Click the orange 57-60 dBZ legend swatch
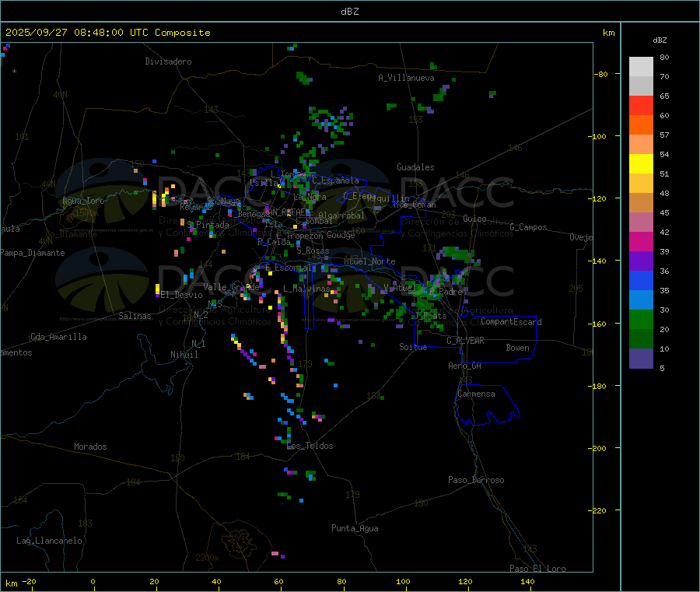 (641, 125)
